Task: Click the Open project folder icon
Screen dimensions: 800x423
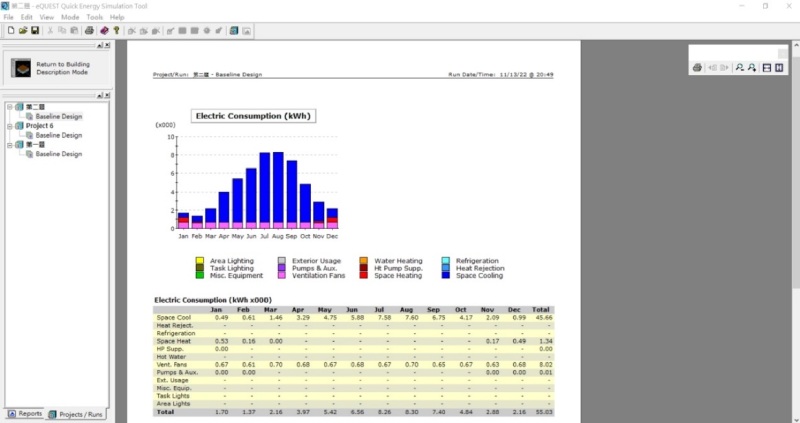Action: [22, 31]
